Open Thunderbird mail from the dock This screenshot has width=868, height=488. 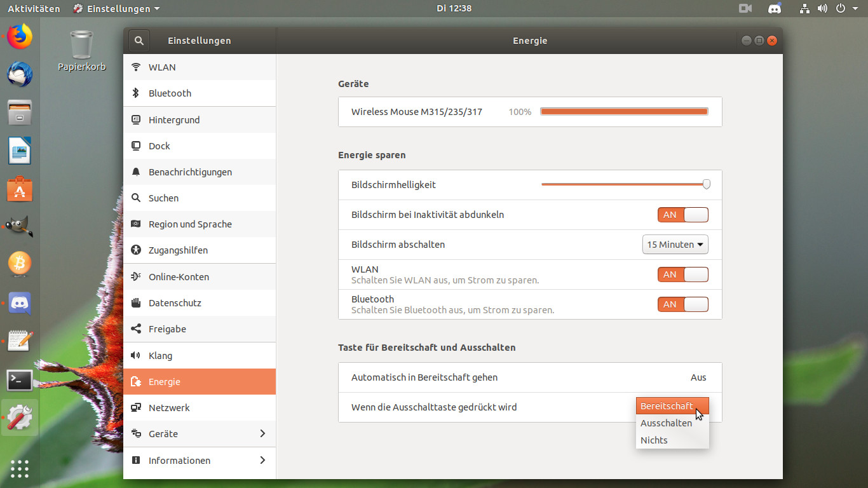[x=20, y=75]
